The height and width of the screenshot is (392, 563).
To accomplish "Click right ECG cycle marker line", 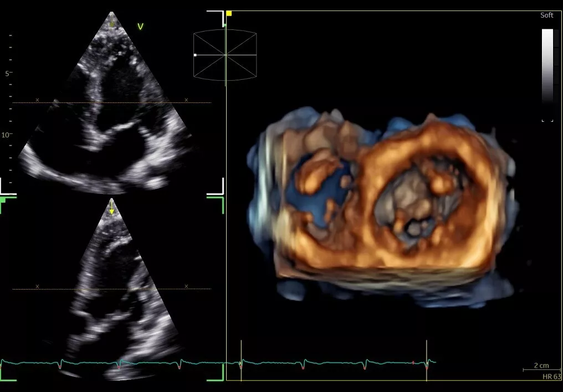I will 427,360.
